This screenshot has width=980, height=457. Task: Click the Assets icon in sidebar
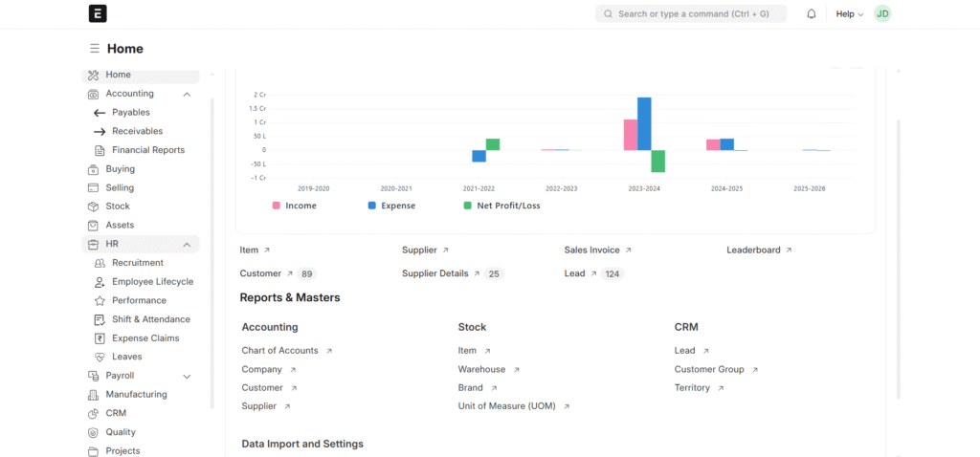tap(93, 226)
